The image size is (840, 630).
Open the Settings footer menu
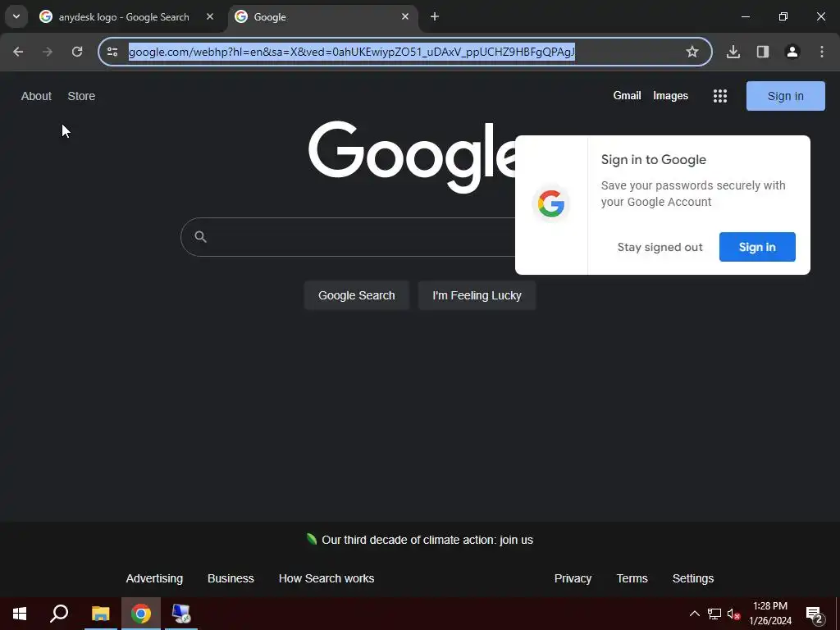693,578
